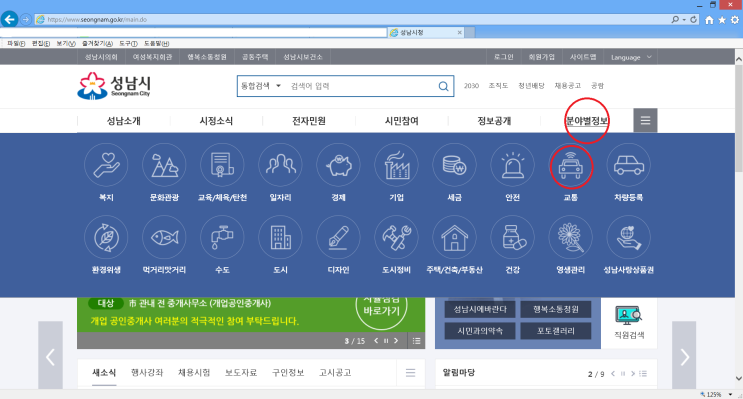
Task: Open the 조직도 quick link
Action: tap(498, 86)
